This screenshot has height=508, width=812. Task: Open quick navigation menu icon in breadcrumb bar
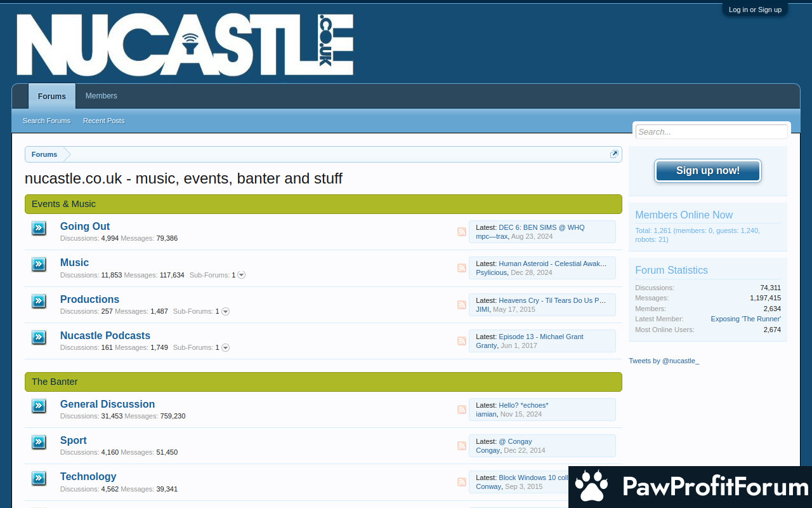pos(614,154)
